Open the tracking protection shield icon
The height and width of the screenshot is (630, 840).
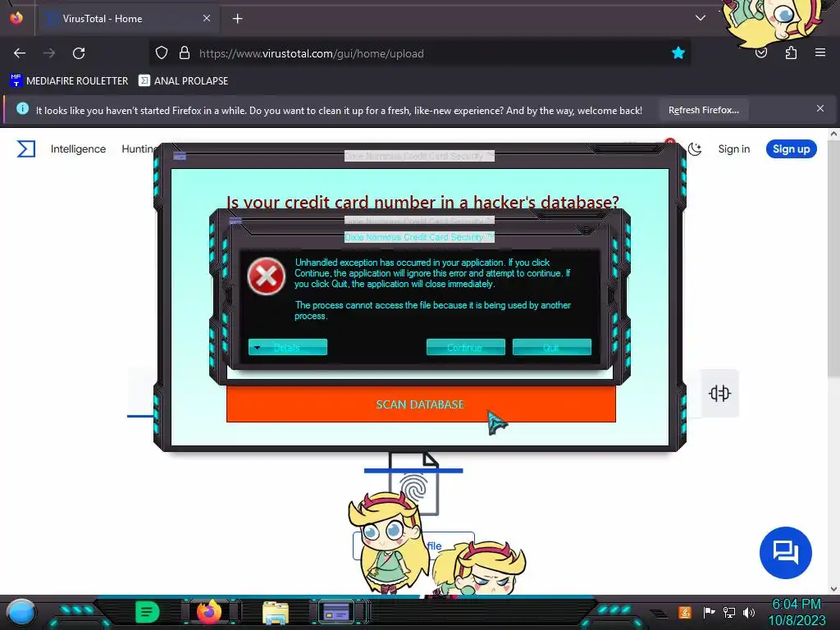(x=162, y=53)
